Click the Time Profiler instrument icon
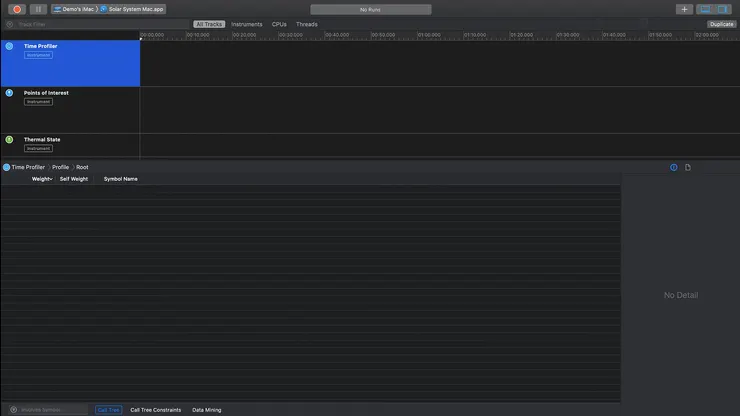Viewport: 740px width, 416px height. tap(9, 46)
